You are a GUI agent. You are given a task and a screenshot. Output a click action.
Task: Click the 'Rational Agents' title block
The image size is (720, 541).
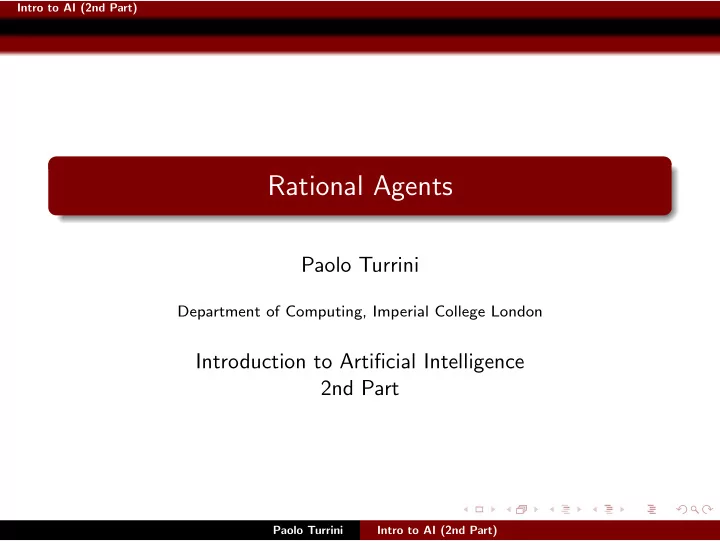coord(360,186)
